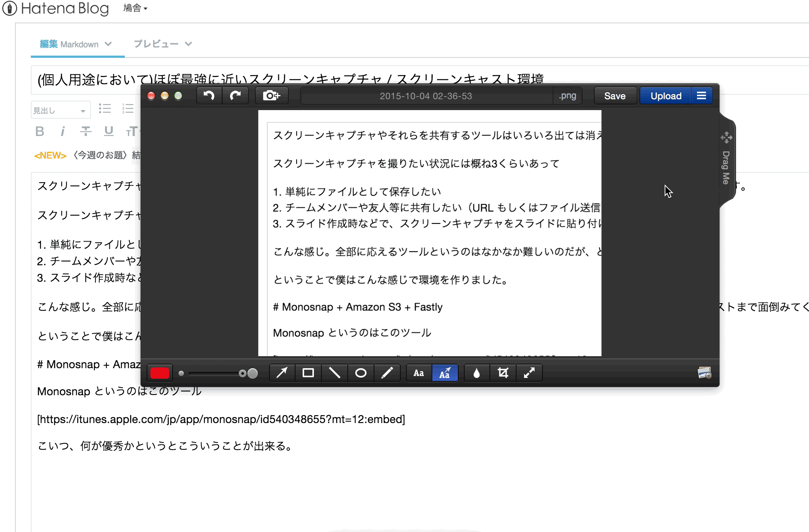
Task: Go to Hatena Blog home logo
Action: 56,8
